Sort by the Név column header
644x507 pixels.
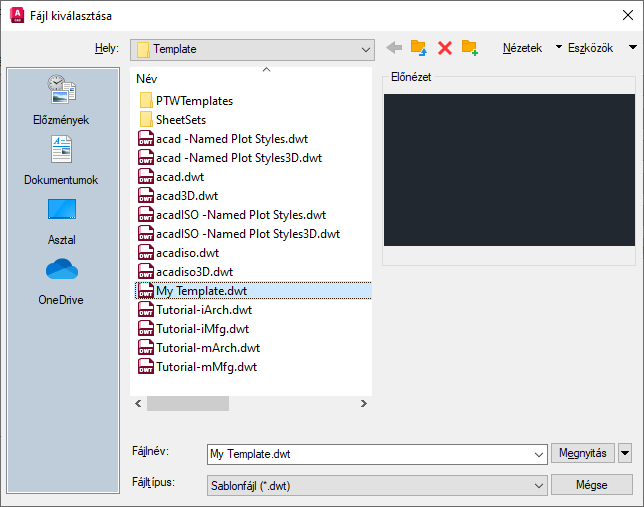(x=147, y=78)
